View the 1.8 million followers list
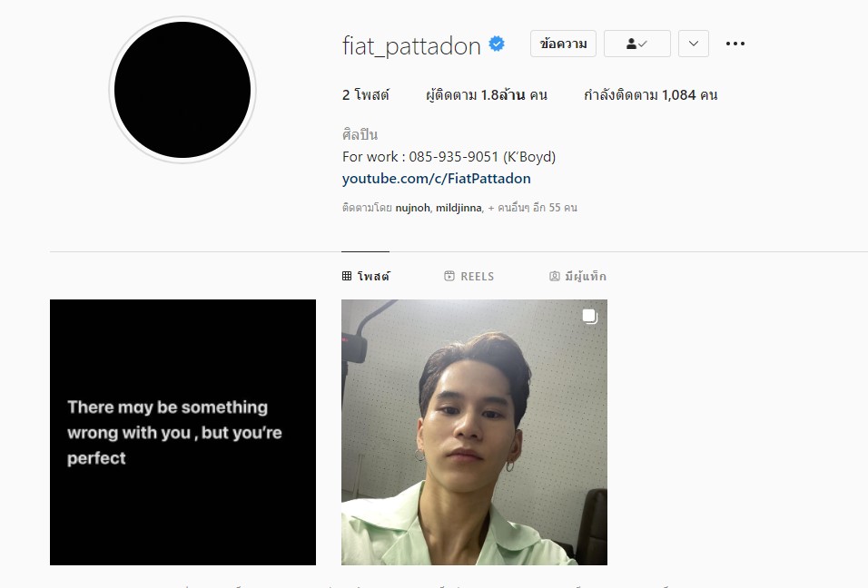This screenshot has width=868, height=588. [x=487, y=95]
